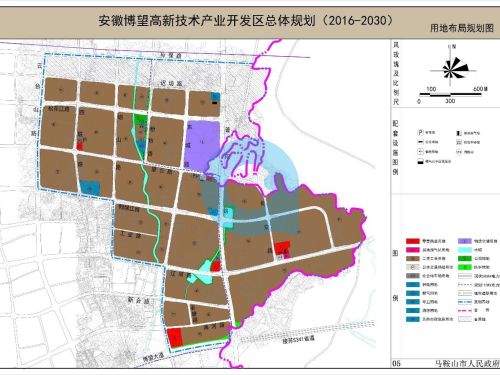Click the parking lot P legend icon
Image resolution: width=500 pixels, height=375 pixels.
point(420,133)
